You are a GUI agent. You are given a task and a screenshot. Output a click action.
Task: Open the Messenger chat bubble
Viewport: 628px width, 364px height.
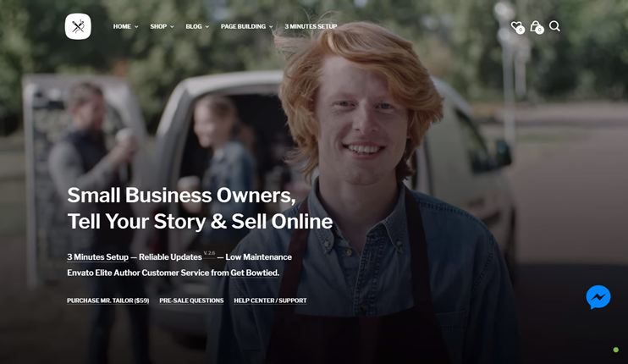(598, 297)
